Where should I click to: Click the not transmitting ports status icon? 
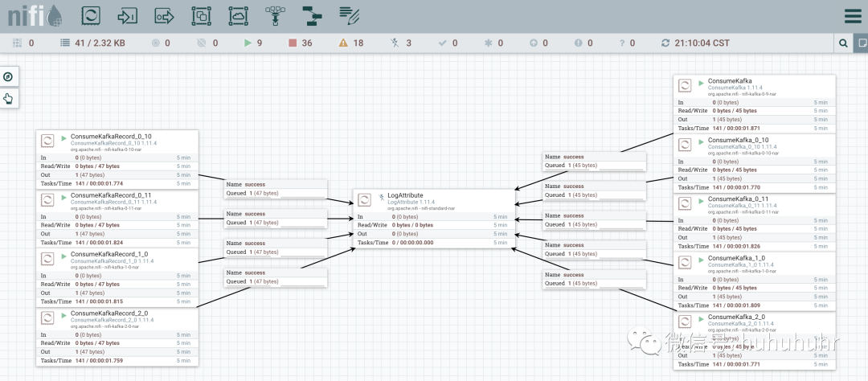[x=202, y=43]
